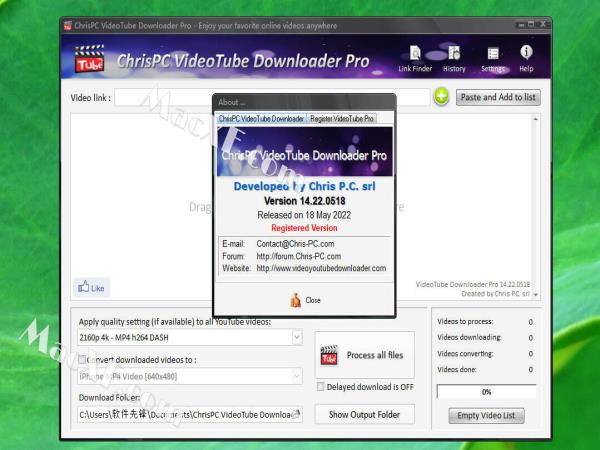Click the Version 14.22.0518 text
600x450 pixels.
coord(305,201)
